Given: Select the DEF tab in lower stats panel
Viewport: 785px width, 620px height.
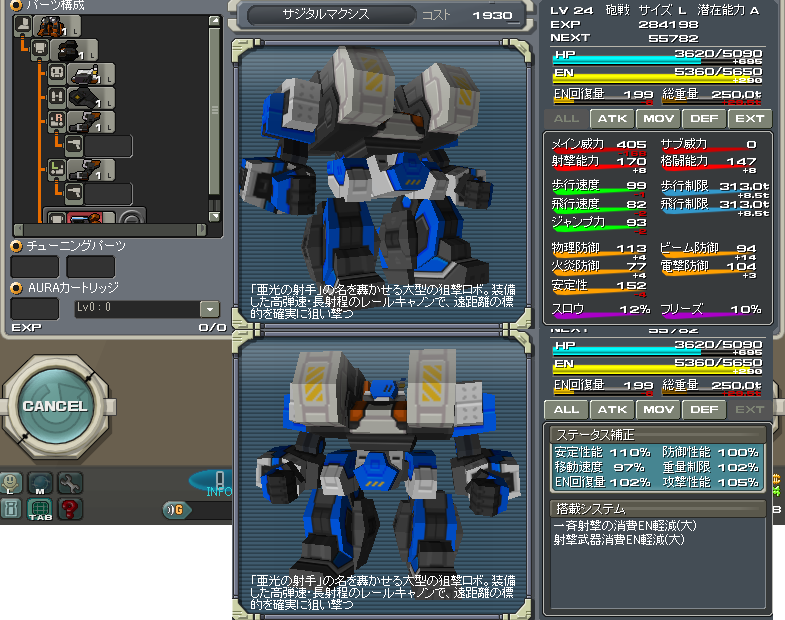Looking at the screenshot, I should pos(703,409).
